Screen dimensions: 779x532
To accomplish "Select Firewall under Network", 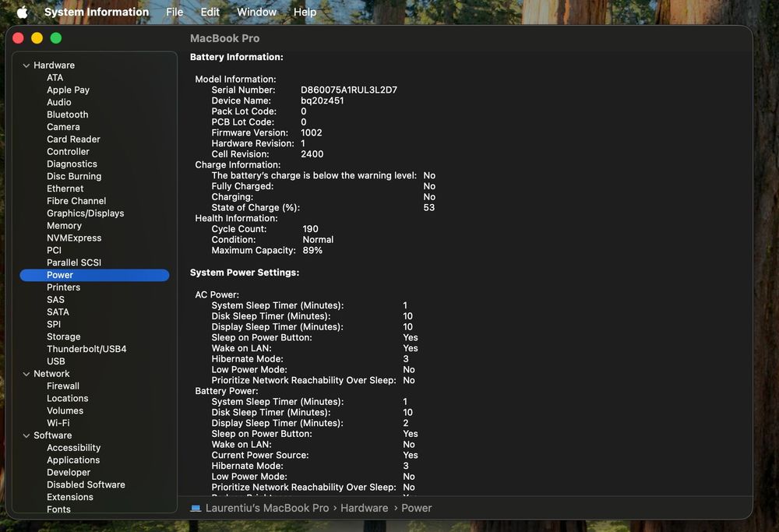I will coord(63,386).
